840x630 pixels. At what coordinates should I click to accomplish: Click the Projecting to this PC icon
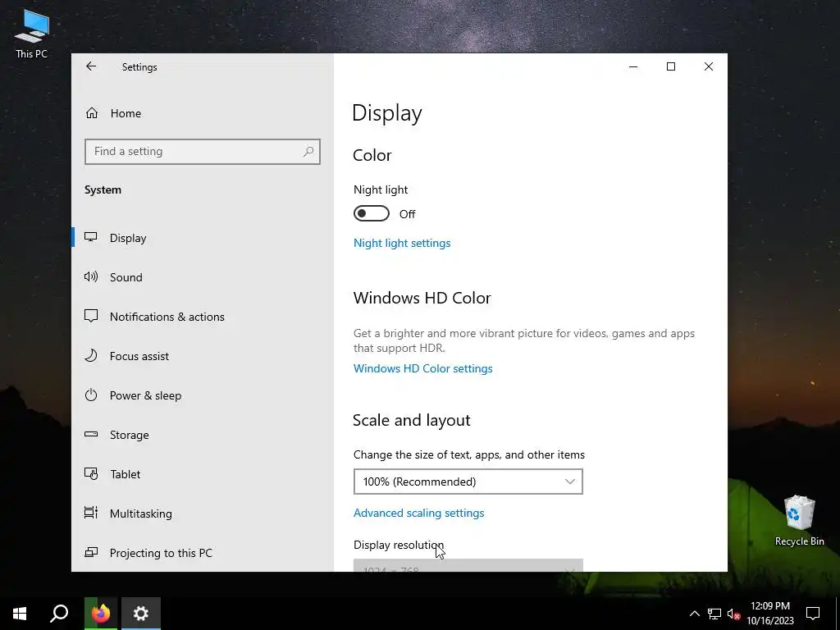coord(91,552)
